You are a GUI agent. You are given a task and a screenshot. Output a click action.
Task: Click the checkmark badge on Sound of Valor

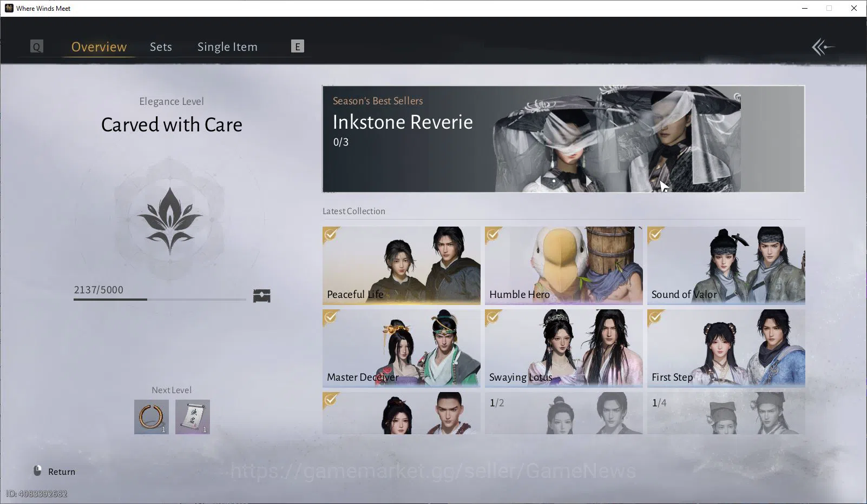[x=655, y=235]
